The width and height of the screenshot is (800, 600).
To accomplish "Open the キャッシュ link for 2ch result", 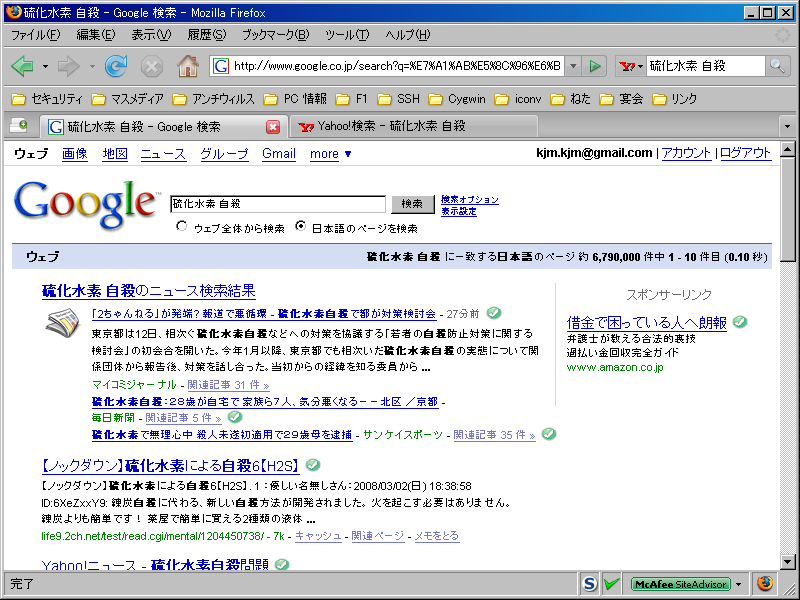I will pyautogui.click(x=318, y=536).
